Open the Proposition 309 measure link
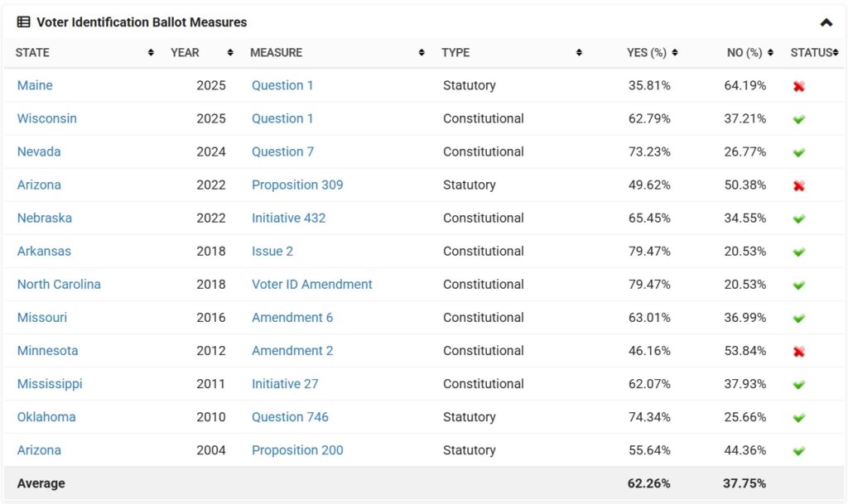The image size is (848, 504). pyautogui.click(x=297, y=185)
